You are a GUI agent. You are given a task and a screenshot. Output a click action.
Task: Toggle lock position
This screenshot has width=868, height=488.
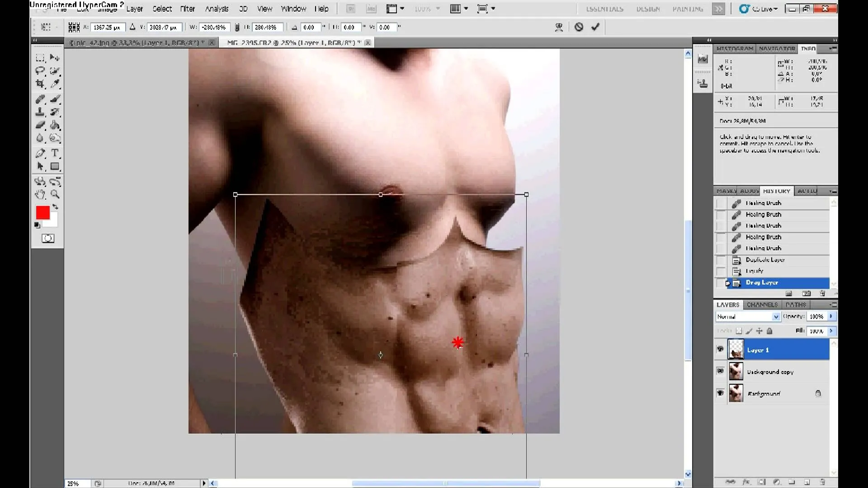759,331
